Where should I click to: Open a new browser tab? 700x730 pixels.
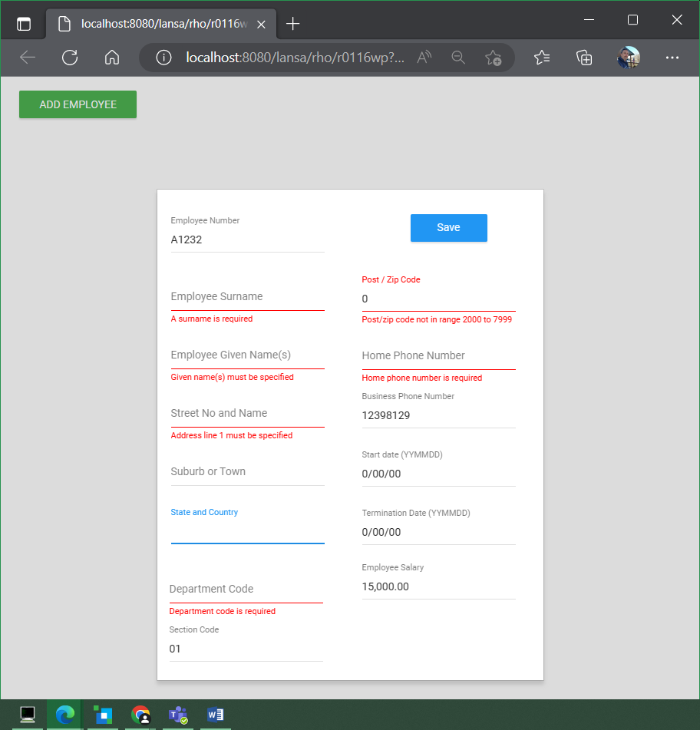(292, 24)
